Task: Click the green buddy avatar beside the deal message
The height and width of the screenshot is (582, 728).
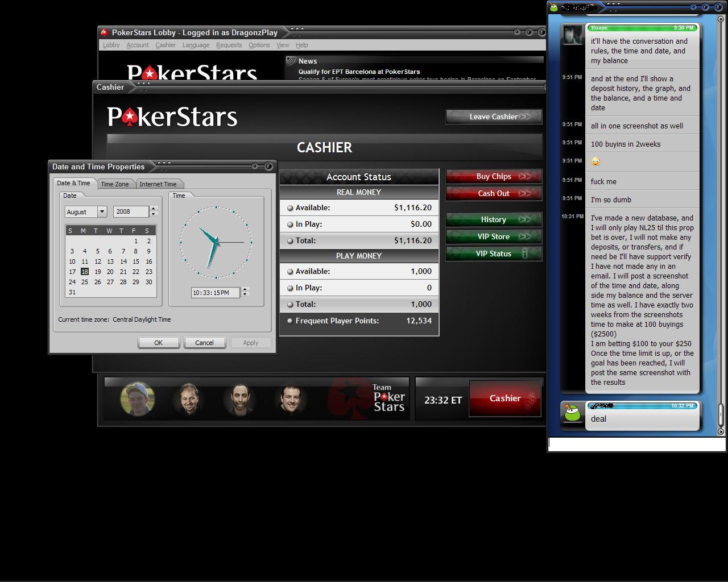Action: click(572, 413)
